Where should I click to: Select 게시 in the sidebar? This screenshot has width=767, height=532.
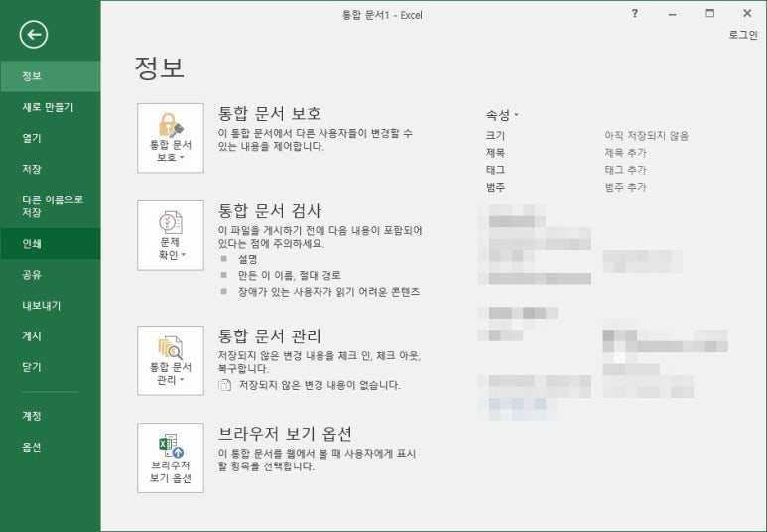[x=51, y=336]
